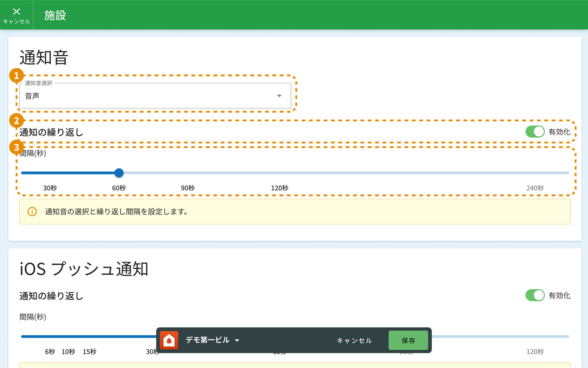
Task: Click the orange step 1 badge
Action: (x=16, y=75)
